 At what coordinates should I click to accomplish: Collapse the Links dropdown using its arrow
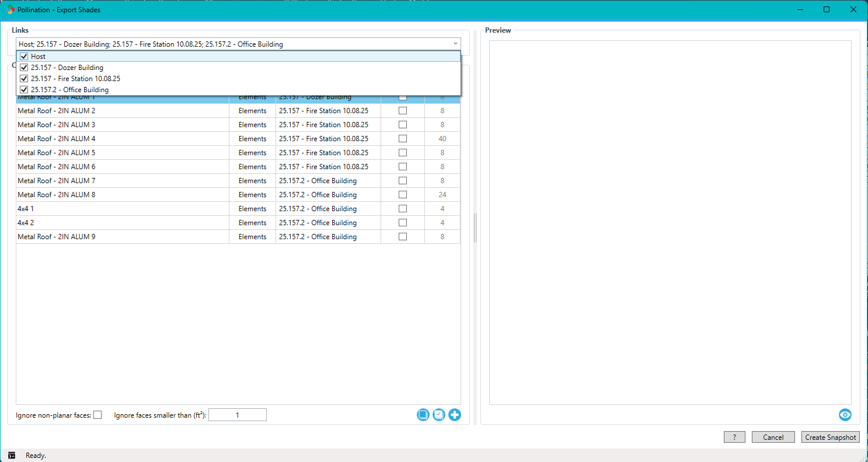point(455,44)
